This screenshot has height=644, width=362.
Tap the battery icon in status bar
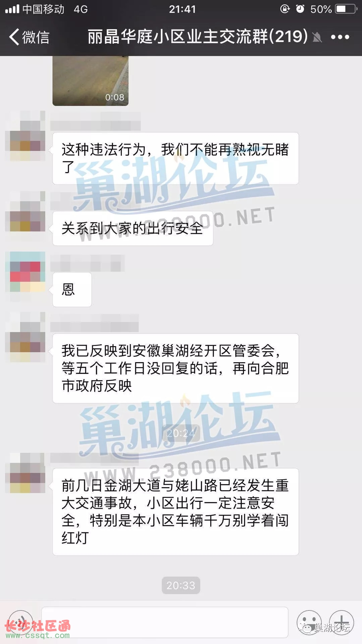click(x=347, y=9)
